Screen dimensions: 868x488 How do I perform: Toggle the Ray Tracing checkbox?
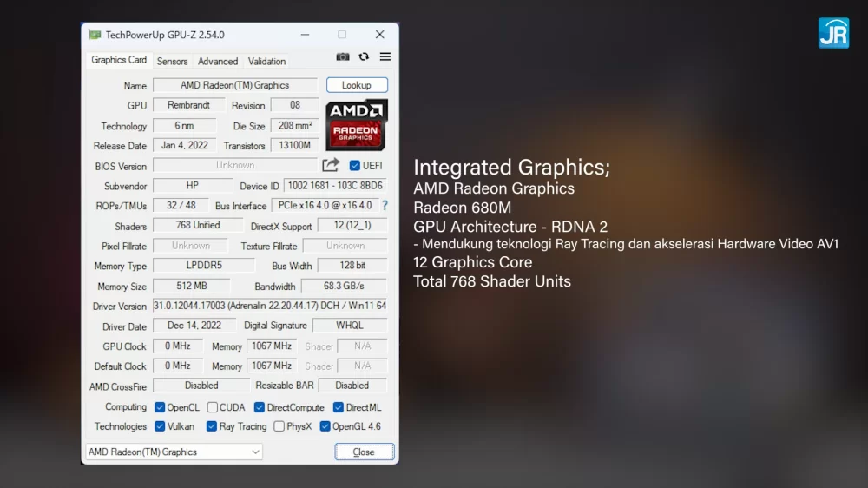coord(212,426)
